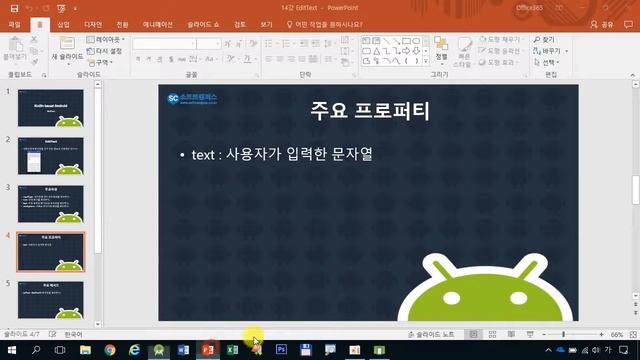The width and height of the screenshot is (640, 360).
Task: Select slide 1 thumbnail
Action: 51,108
